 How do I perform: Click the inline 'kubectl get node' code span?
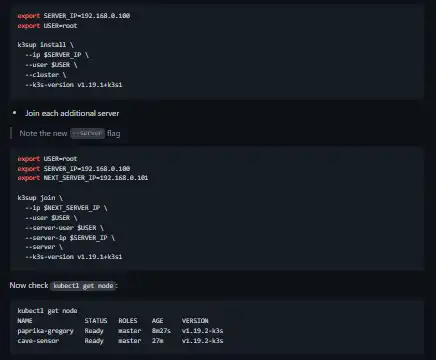pyautogui.click(x=83, y=286)
